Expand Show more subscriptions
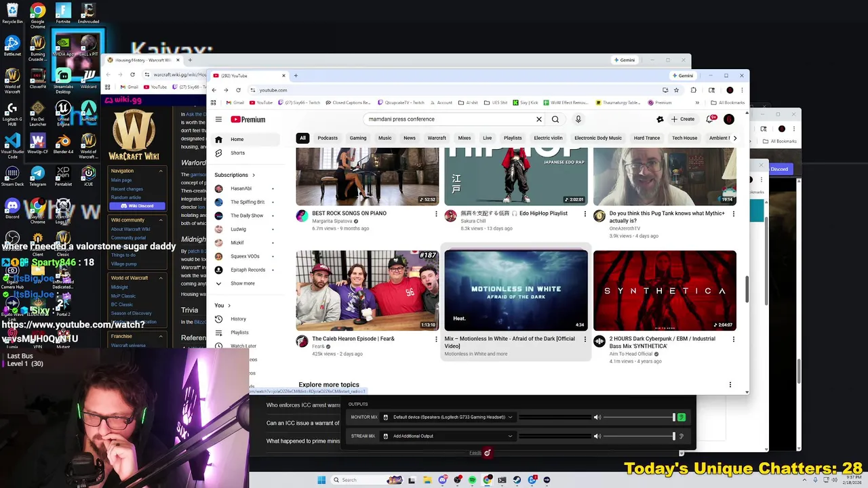 242,283
